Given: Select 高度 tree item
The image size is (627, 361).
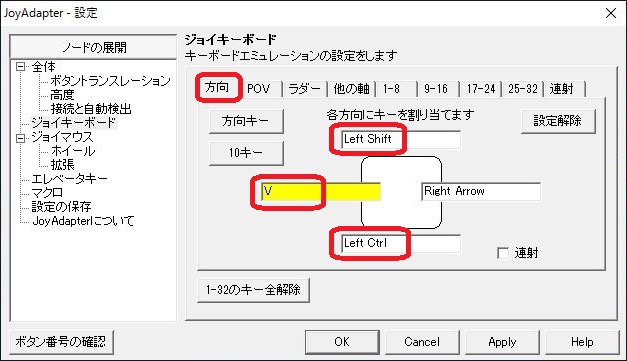Looking at the screenshot, I should 62,95.
